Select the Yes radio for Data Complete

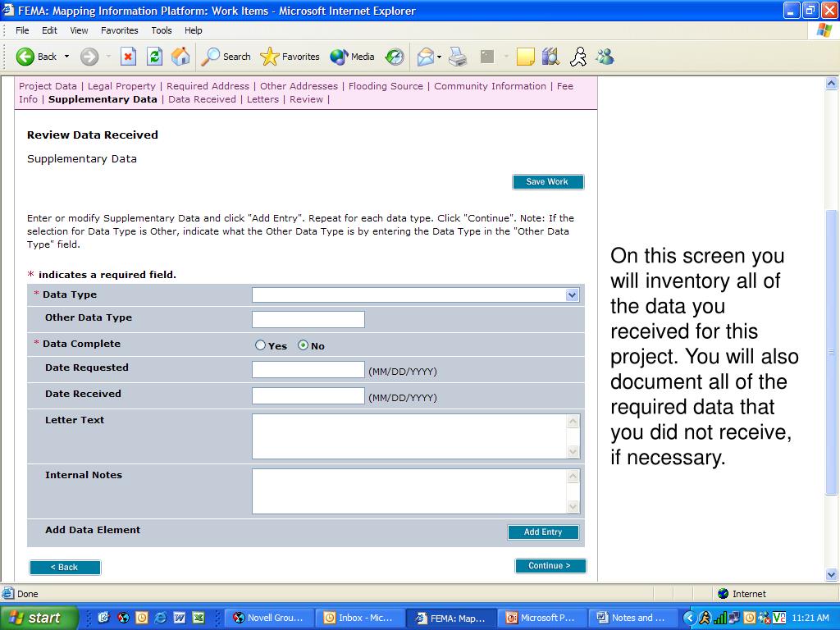(x=260, y=345)
